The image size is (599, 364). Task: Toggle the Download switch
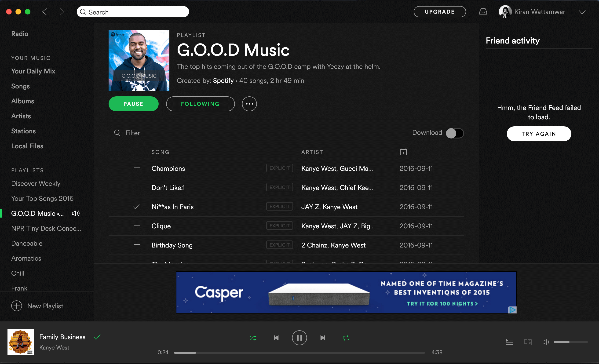[455, 133]
